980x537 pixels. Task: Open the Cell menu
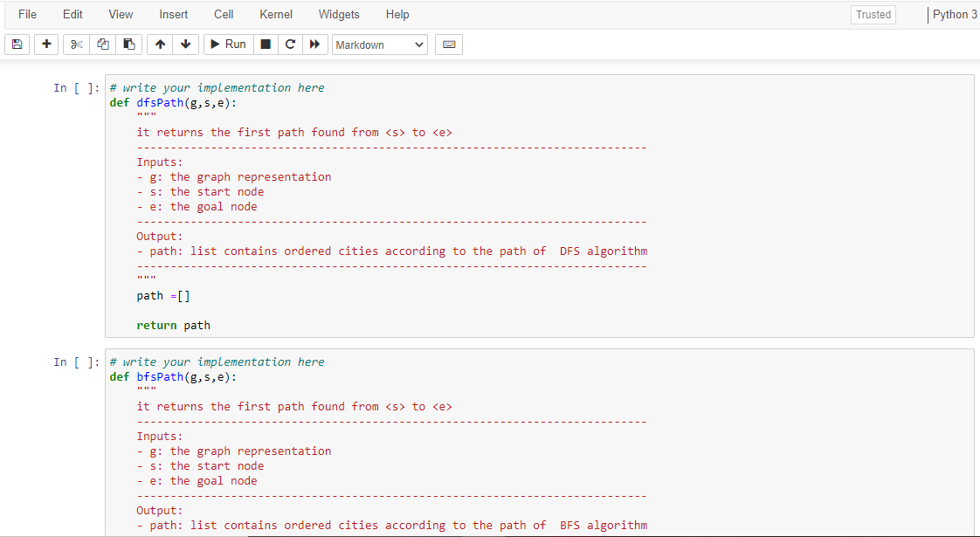(x=223, y=14)
